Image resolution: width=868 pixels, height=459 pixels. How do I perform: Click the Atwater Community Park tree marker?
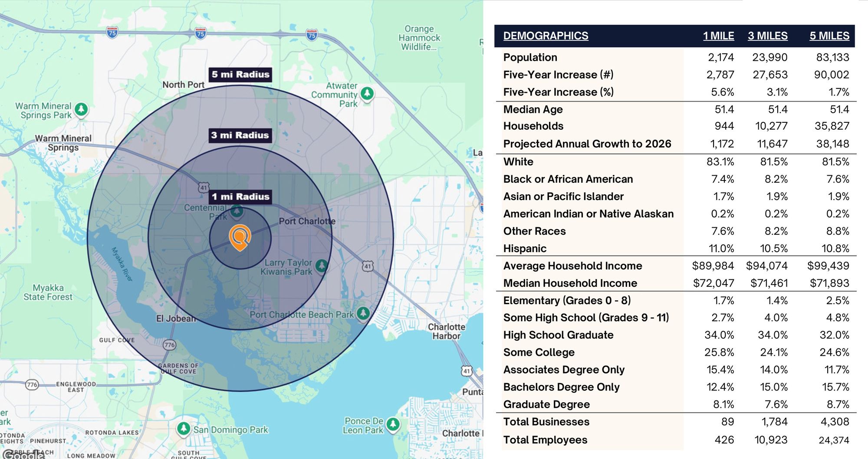pos(367,93)
